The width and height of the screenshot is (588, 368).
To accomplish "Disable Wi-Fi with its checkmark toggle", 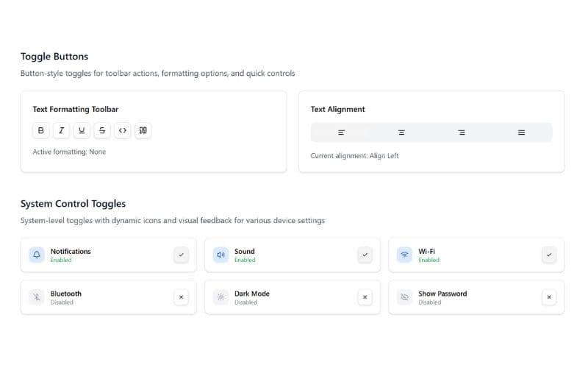I will pyautogui.click(x=549, y=255).
